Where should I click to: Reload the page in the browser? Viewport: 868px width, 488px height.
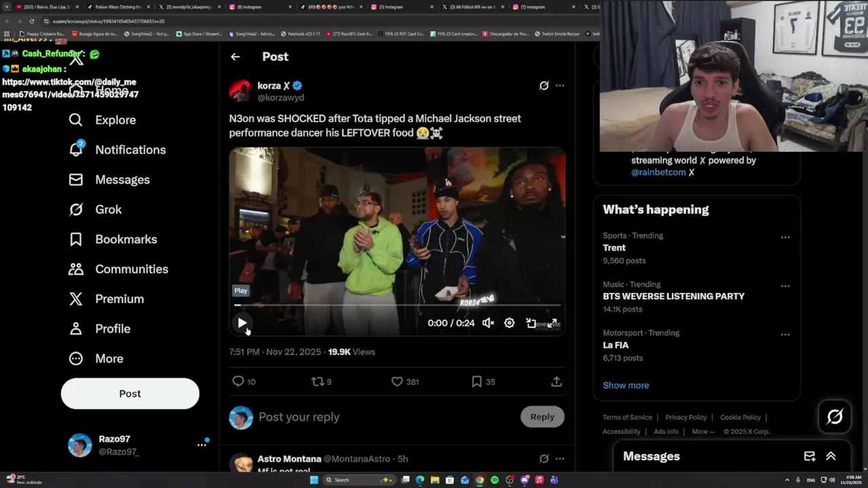click(x=31, y=21)
